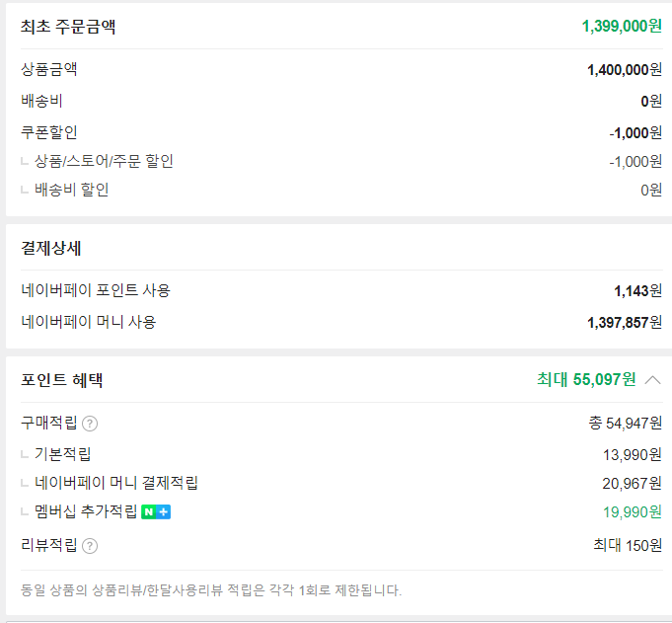Collapse the 포인트 혜택 section chevron
This screenshot has width=672, height=623.
tap(652, 380)
